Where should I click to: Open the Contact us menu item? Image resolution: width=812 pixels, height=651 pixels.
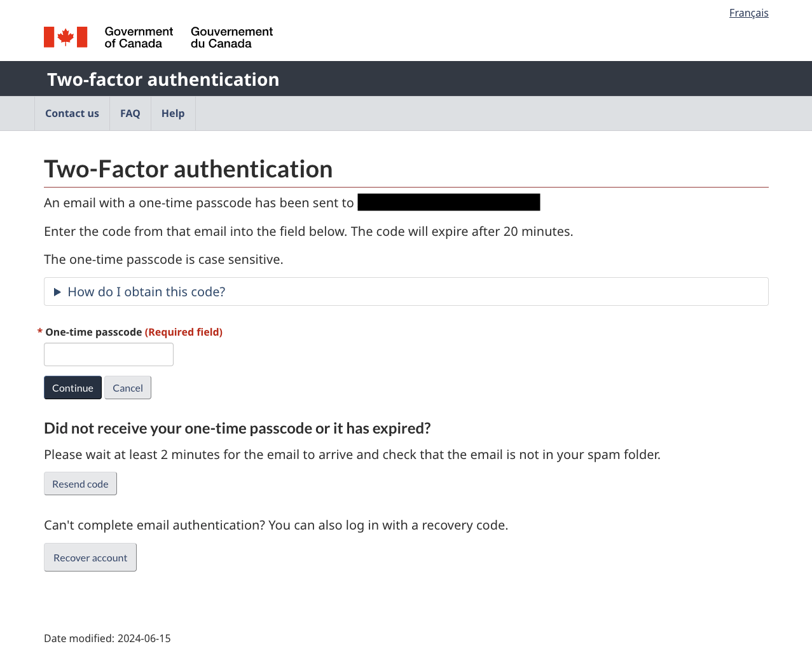[72, 113]
